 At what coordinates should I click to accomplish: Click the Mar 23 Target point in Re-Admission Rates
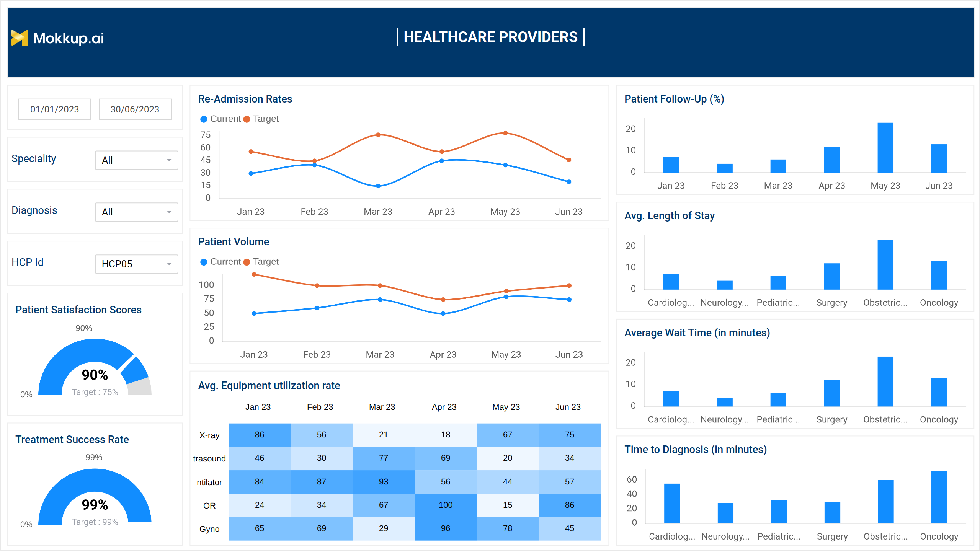tap(378, 135)
